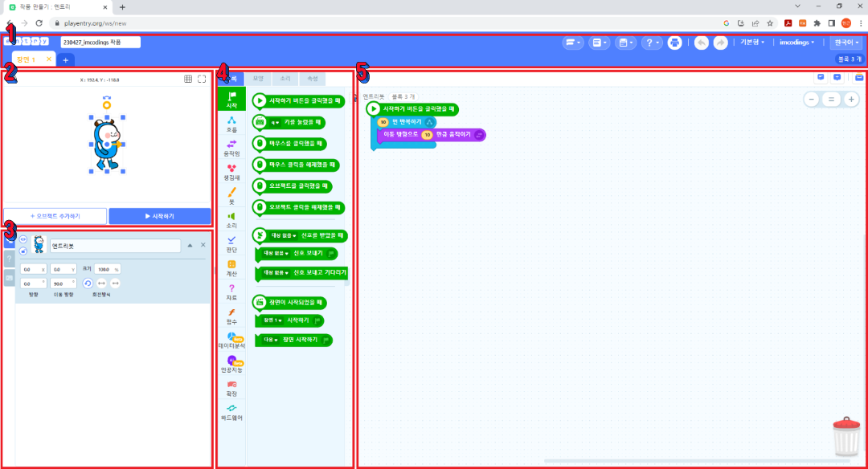Image resolution: width=868 pixels, height=469 pixels.
Task: Toggle the lock of 엔트리봇 object
Action: [x=23, y=251]
